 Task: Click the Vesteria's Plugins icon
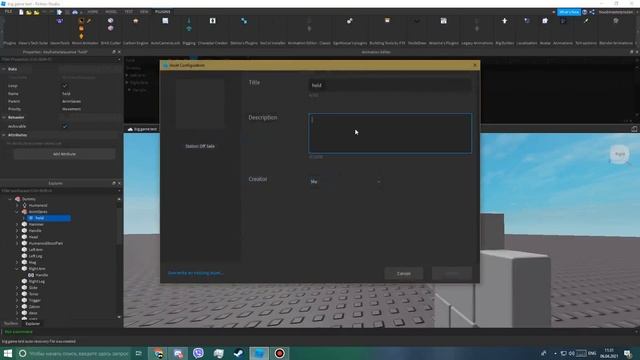click(x=443, y=21)
